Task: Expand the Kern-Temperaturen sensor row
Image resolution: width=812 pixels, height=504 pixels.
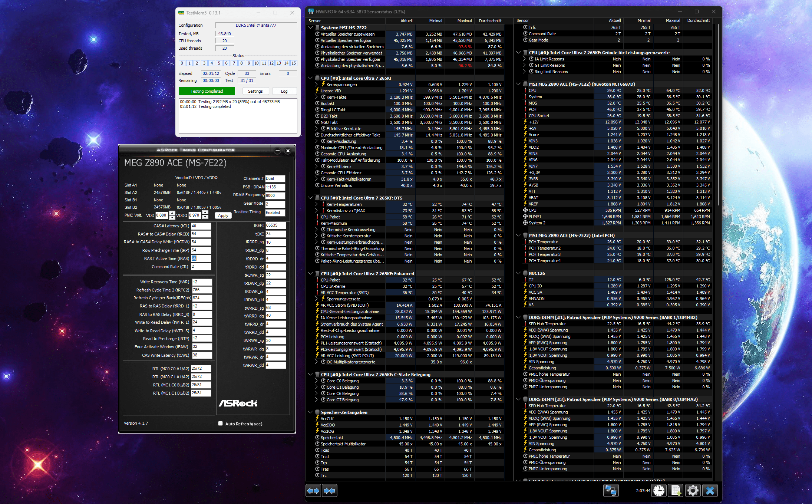Action: point(316,204)
